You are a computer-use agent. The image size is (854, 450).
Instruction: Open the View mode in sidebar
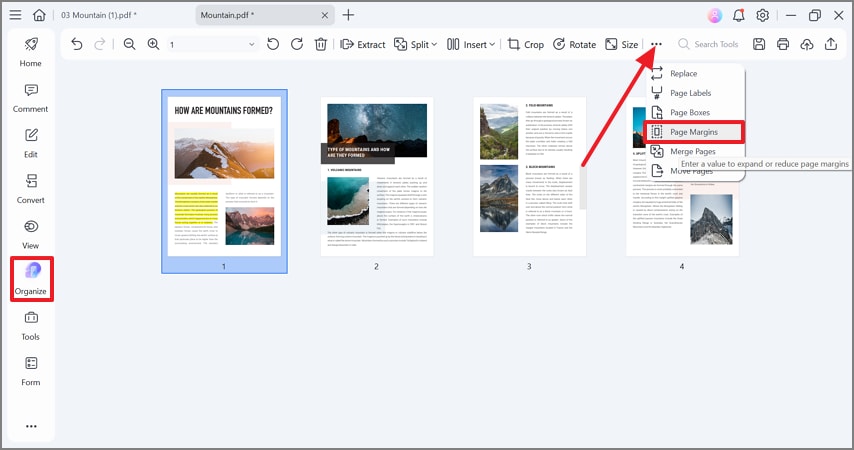pos(30,235)
